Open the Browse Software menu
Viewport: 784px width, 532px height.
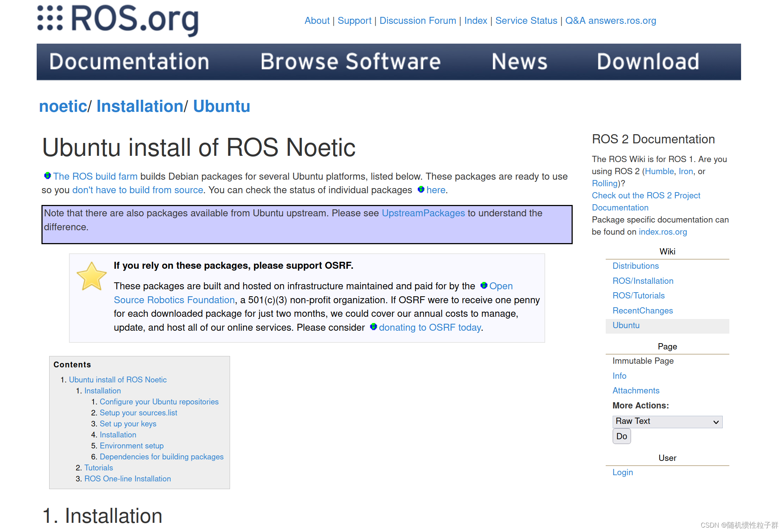coord(350,62)
